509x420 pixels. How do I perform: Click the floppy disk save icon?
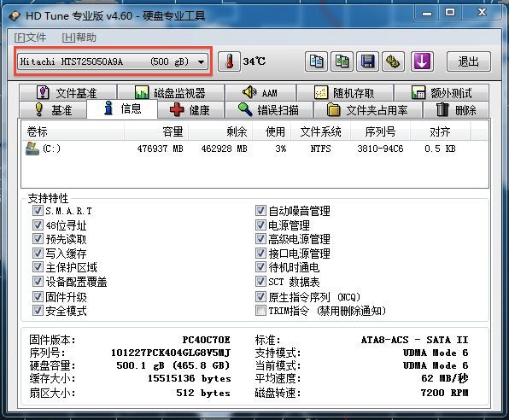pyautogui.click(x=367, y=61)
